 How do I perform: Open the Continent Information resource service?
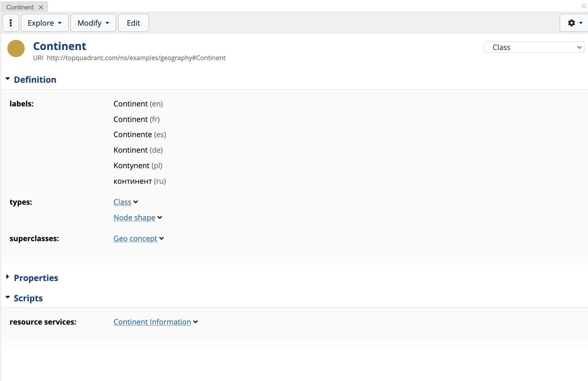(x=152, y=322)
